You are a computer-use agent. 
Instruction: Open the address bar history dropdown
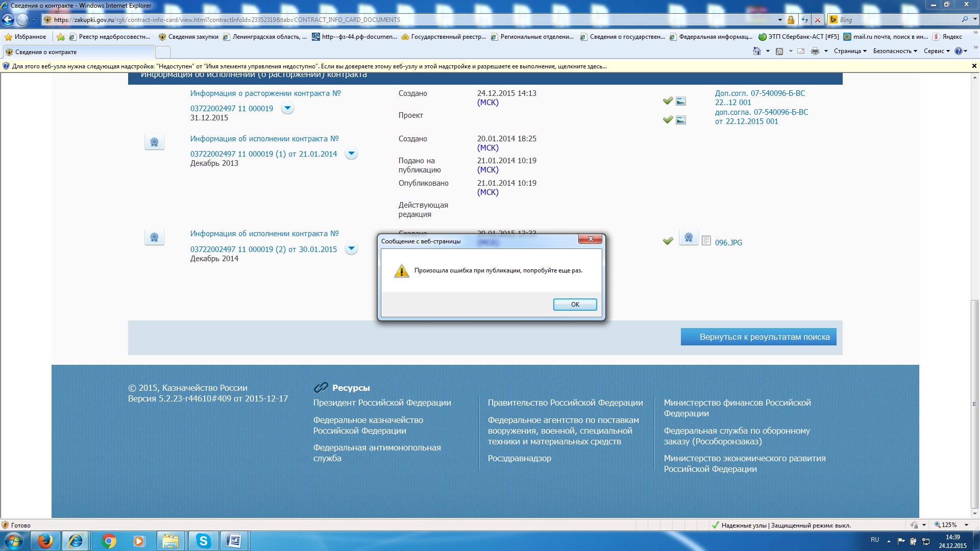point(780,20)
